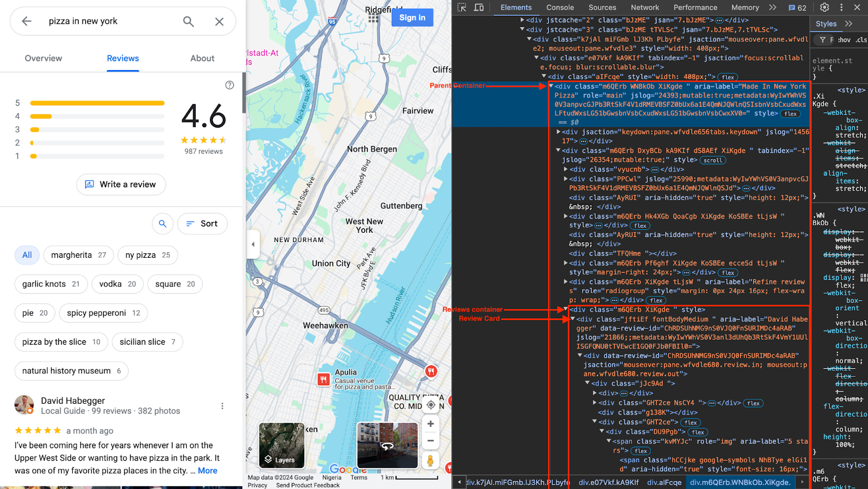This screenshot has height=489, width=868.
Task: Toggle the :hov element state panel
Action: (x=844, y=40)
